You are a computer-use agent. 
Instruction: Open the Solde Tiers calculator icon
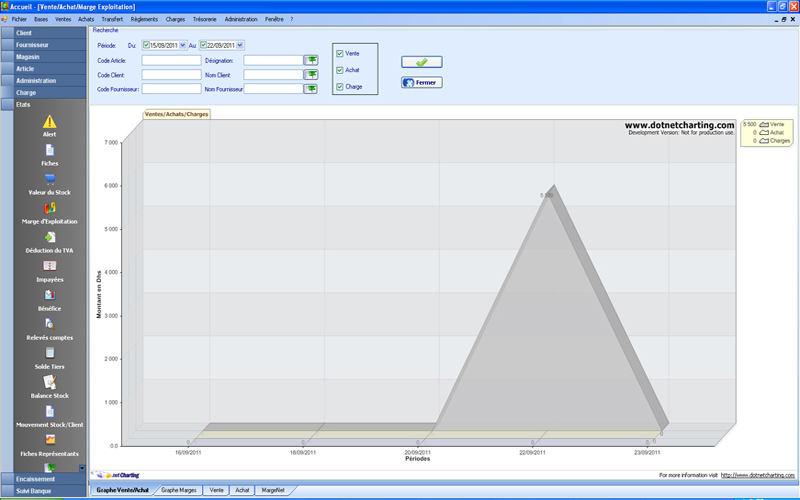[49, 353]
